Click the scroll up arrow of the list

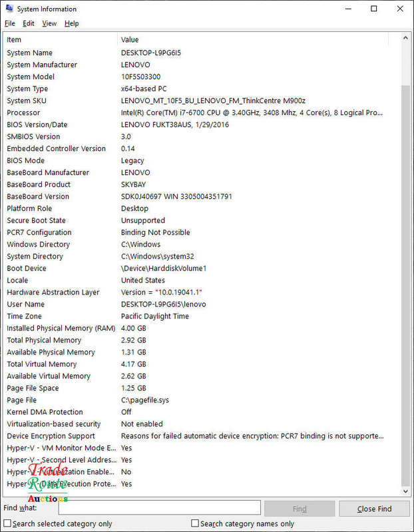tap(405, 38)
